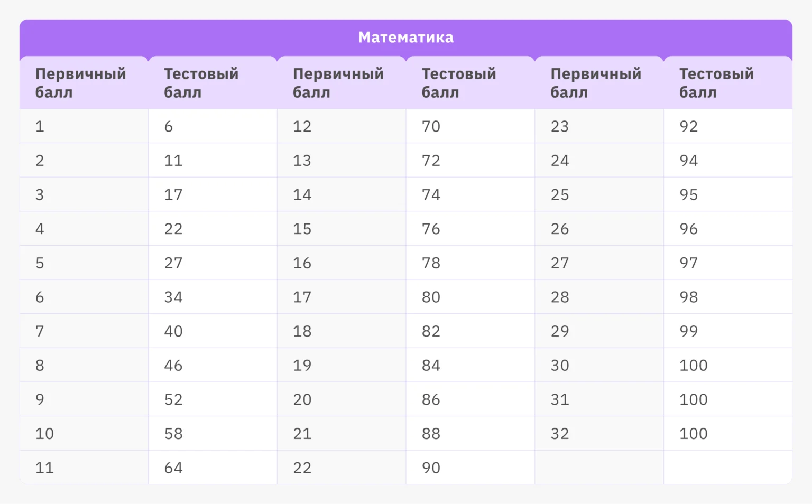Select the test score 40 cell
This screenshot has height=504, width=812.
point(173,332)
